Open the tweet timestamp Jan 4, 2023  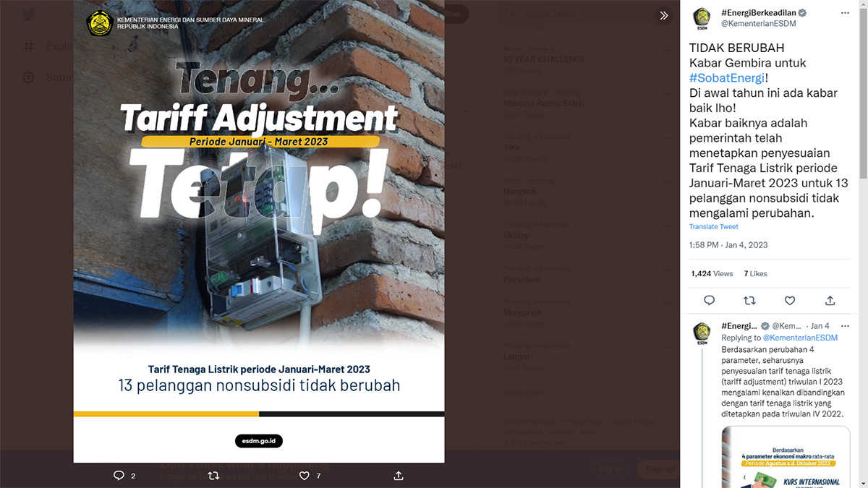(728, 245)
